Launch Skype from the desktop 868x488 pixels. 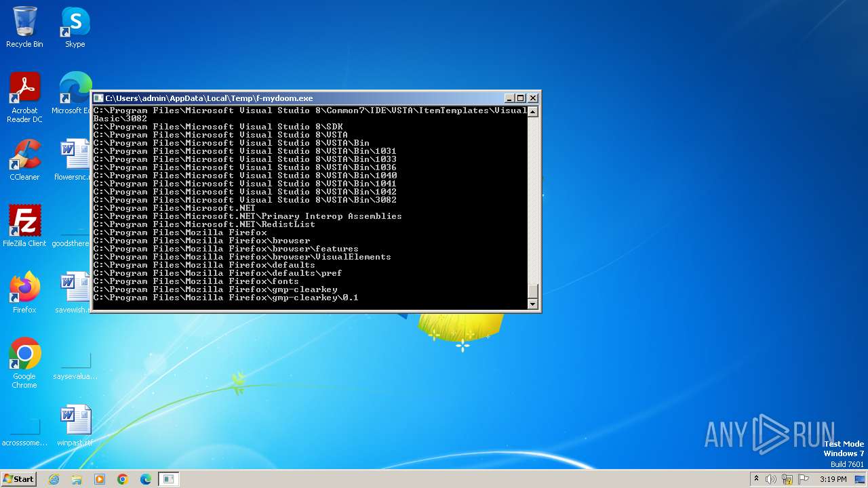(x=75, y=27)
